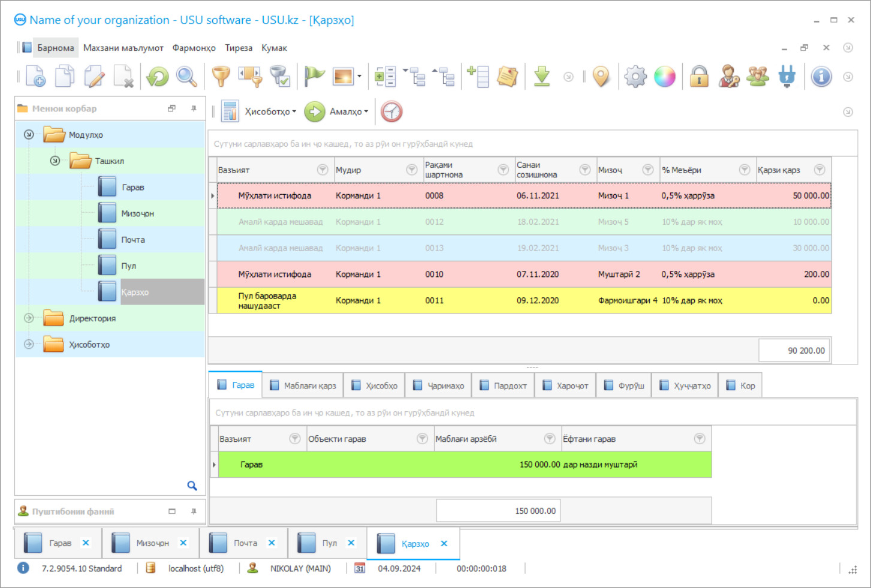Toggle filter on Вазъият column header

tap(323, 170)
